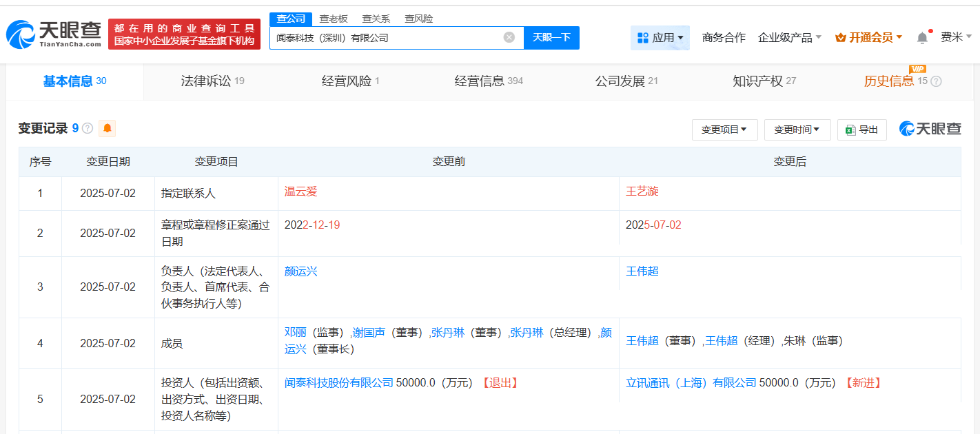Screen dimensions: 980x434
Task: Open 颜运兴 link in row 3
Action: click(301, 271)
